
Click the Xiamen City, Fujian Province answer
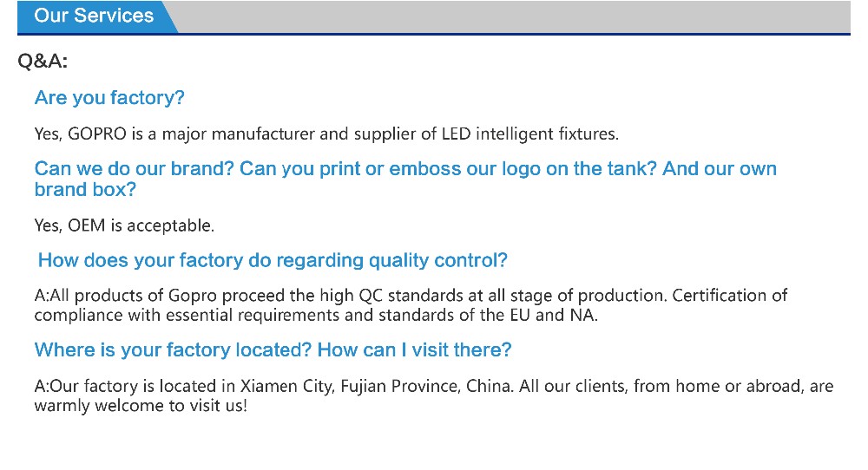(434, 386)
